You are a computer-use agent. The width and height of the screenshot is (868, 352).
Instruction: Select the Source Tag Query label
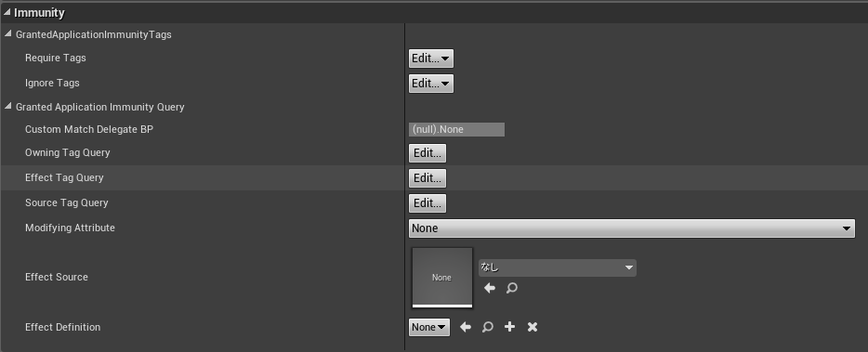(66, 202)
